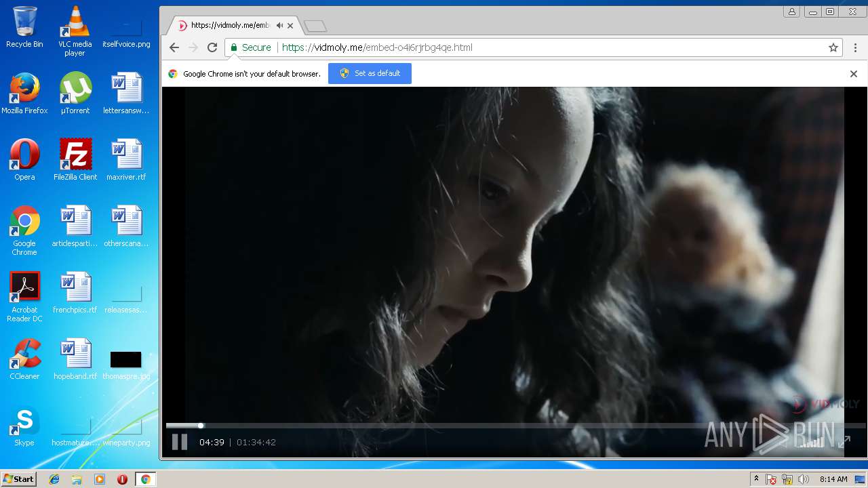Launch FileZilla Client shortcut
Image resolution: width=868 pixels, height=488 pixels.
75,160
